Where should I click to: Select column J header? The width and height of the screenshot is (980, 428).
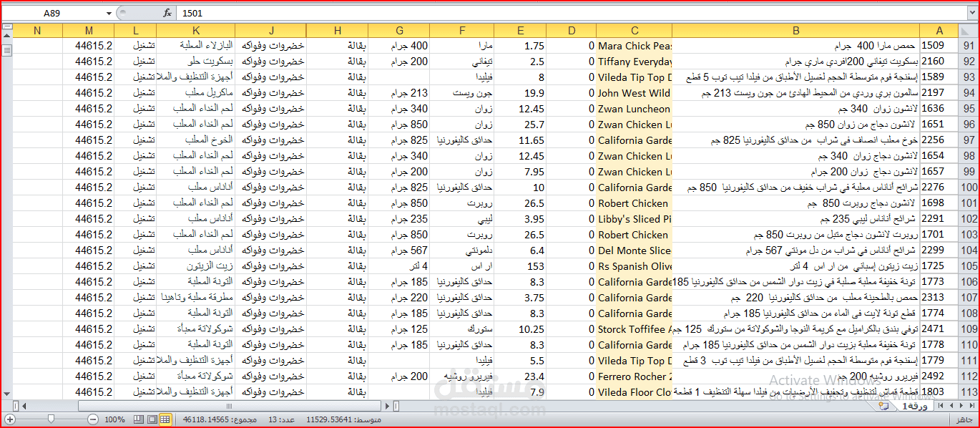(x=270, y=30)
